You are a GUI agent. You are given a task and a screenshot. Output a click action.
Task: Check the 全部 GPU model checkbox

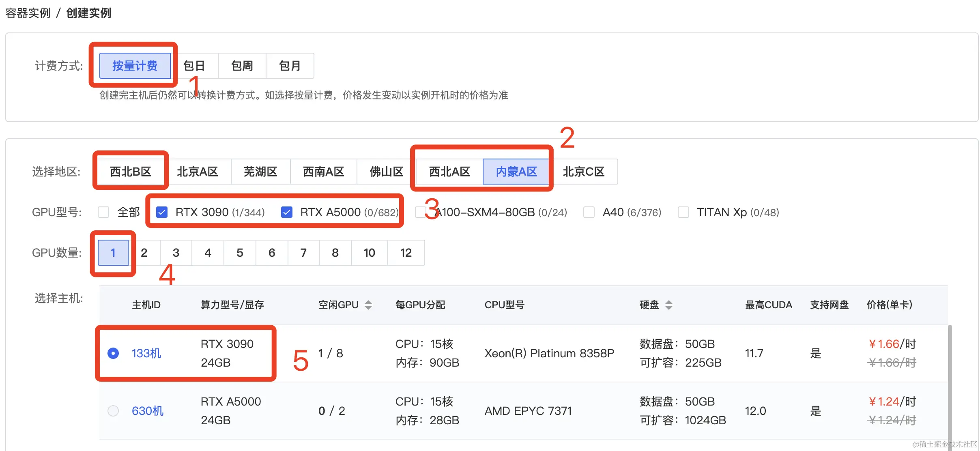point(104,212)
